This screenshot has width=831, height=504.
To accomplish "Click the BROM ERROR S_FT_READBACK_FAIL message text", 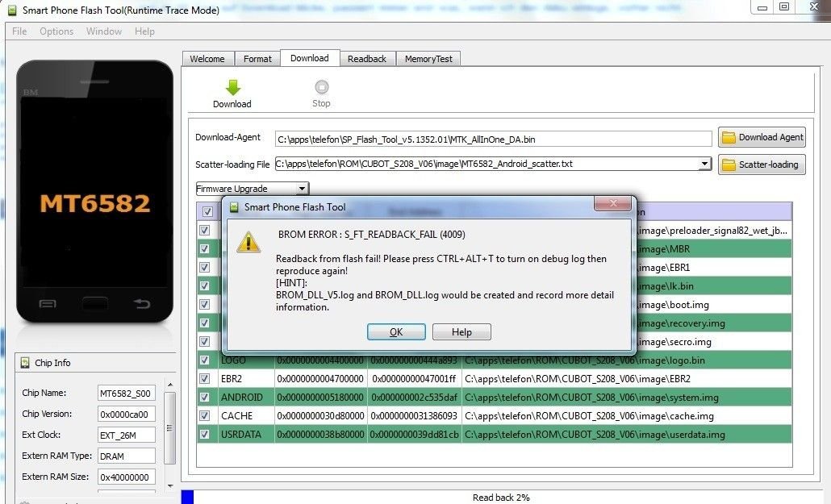I will (371, 234).
